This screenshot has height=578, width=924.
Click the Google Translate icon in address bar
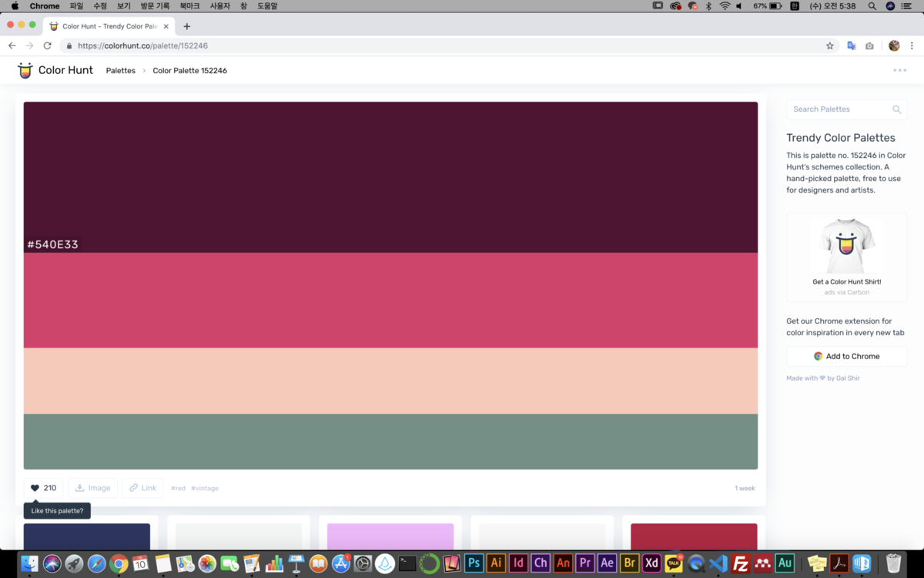851,45
